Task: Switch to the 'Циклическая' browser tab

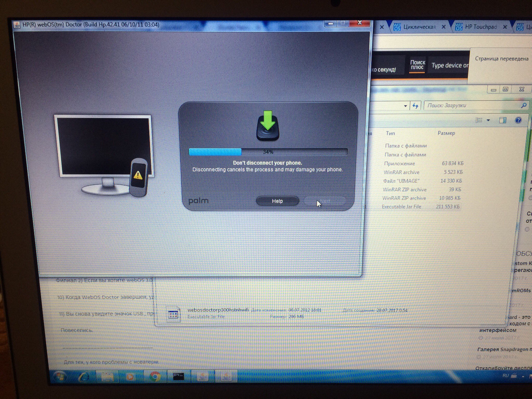Action: (419, 27)
